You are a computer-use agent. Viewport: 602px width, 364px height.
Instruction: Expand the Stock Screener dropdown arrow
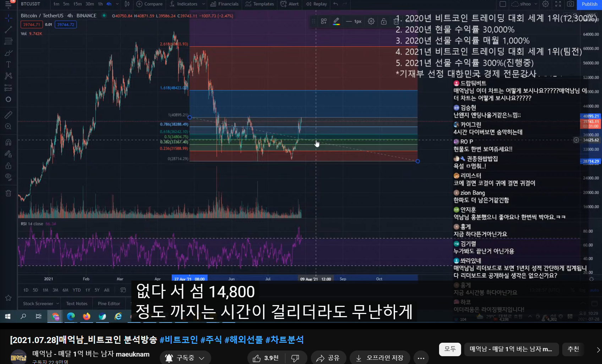point(58,304)
